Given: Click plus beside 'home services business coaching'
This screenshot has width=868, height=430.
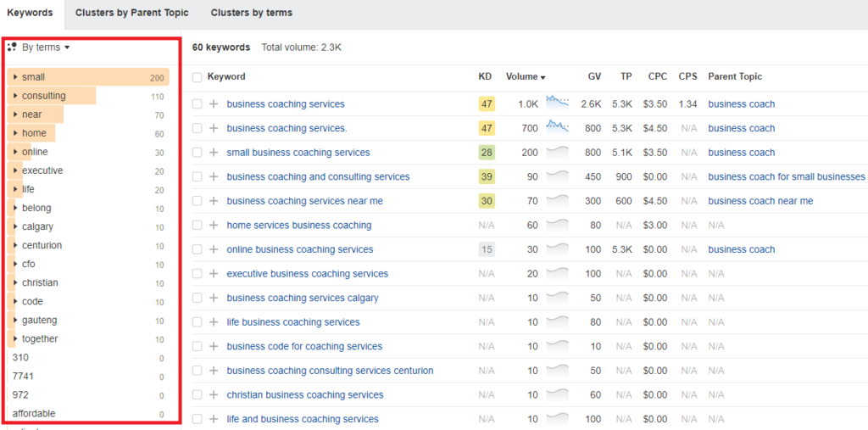Looking at the screenshot, I should (x=214, y=226).
